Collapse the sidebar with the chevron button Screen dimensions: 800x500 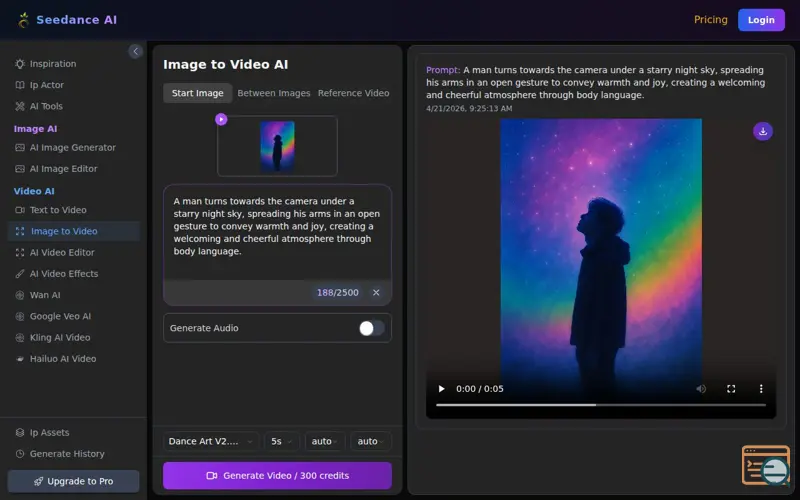[135, 51]
